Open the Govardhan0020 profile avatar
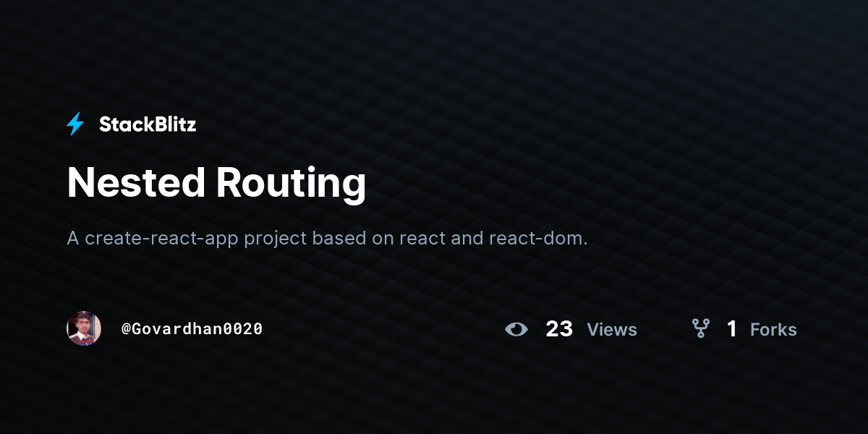 [x=84, y=328]
